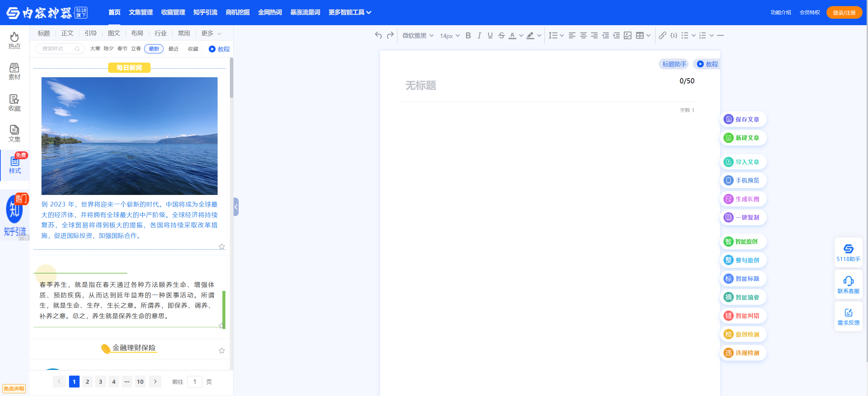The image size is (868, 396).
Task: Apply the font color A button
Action: 512,35
